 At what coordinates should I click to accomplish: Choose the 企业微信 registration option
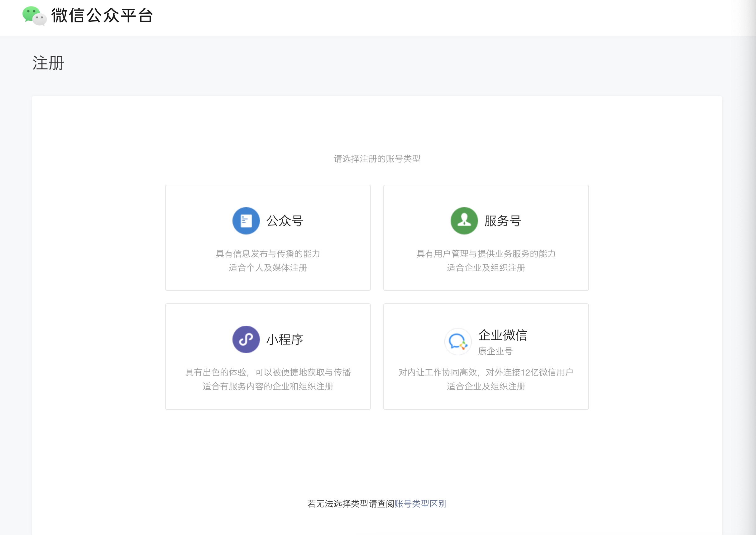[x=486, y=357]
